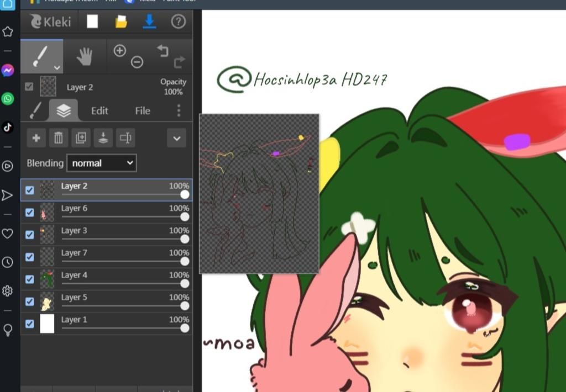Open TikTok in the browser sidebar
Image resolution: width=566 pixels, height=392 pixels.
point(8,128)
